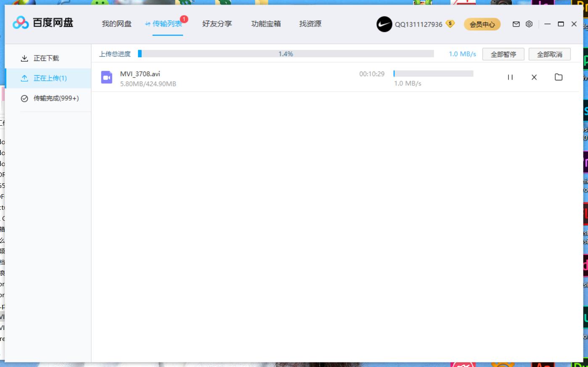
Task: Cancel the MVI_3708.avi upload with the X
Action: pyautogui.click(x=534, y=77)
